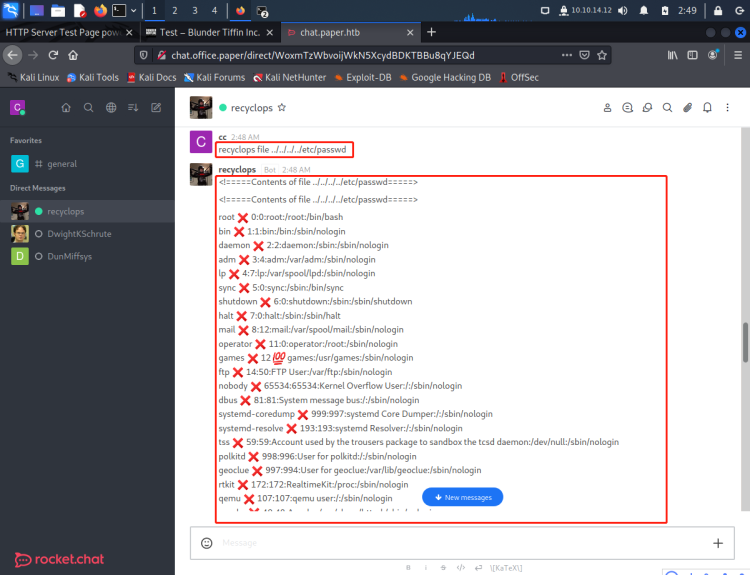This screenshot has width=750, height=575.
Task: Expand terminal dropdown arrow in panel
Action: pyautogui.click(x=133, y=11)
